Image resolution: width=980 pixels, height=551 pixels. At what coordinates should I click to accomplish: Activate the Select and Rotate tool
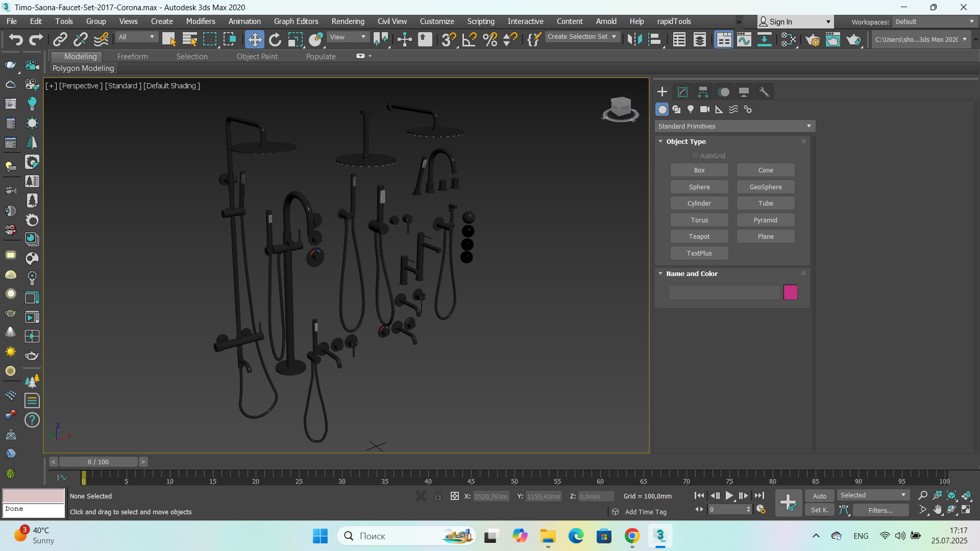click(x=275, y=39)
